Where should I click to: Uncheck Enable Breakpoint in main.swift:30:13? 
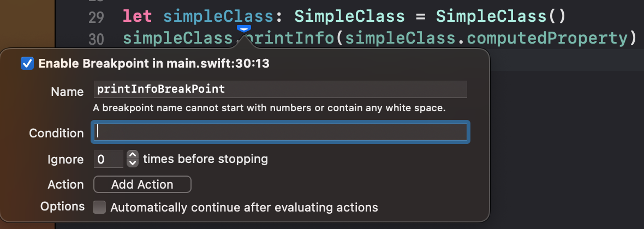pos(27,64)
